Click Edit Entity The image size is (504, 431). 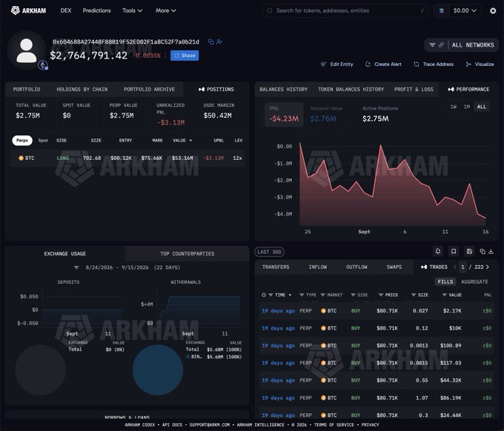(336, 64)
